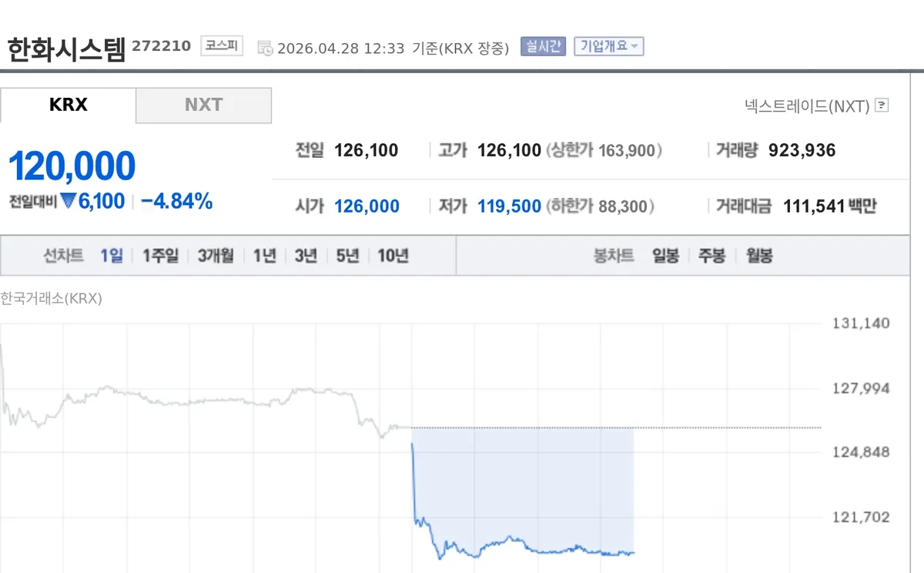Click the down-triangle price change icon

(x=68, y=201)
